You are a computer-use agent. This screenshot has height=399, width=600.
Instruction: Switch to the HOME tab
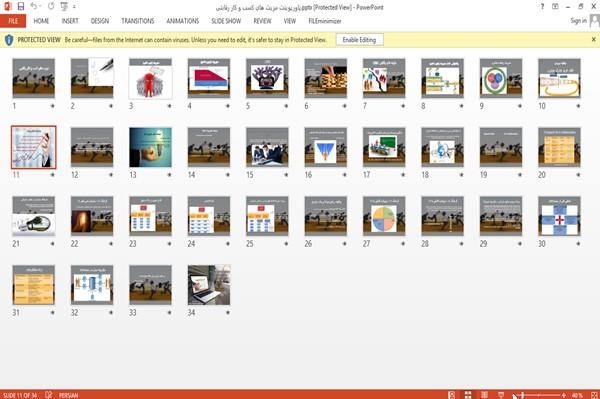[x=41, y=21]
